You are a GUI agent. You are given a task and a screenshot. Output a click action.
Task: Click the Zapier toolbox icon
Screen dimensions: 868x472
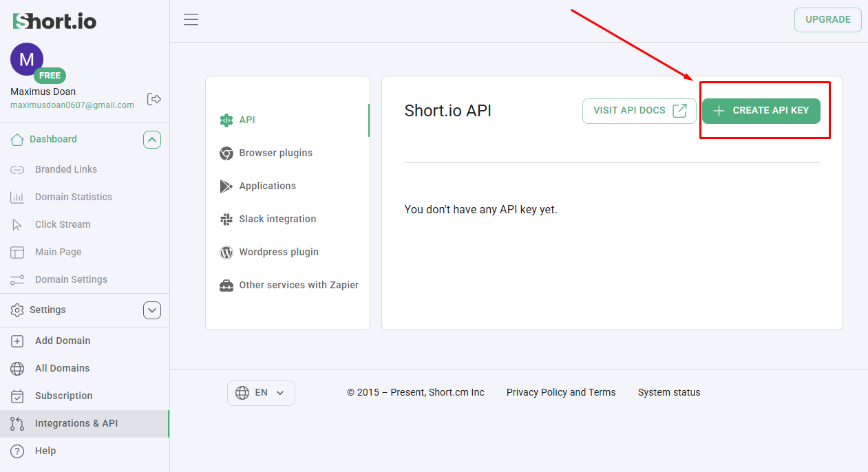pos(226,285)
